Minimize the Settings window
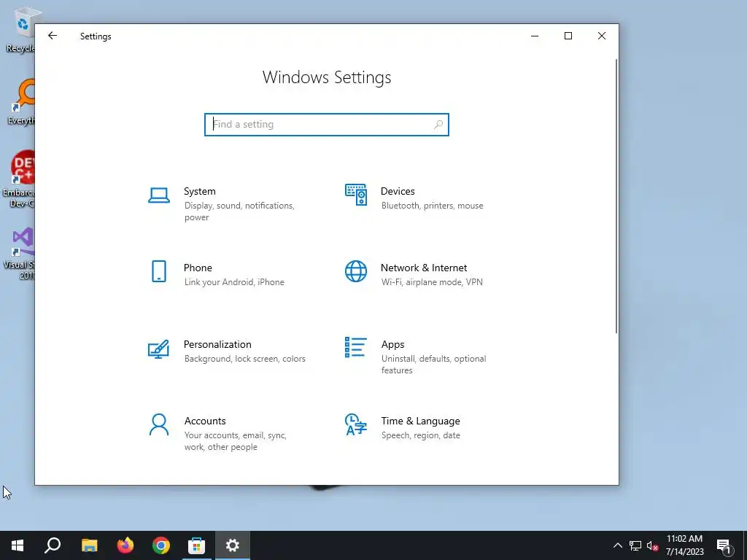 tap(535, 36)
